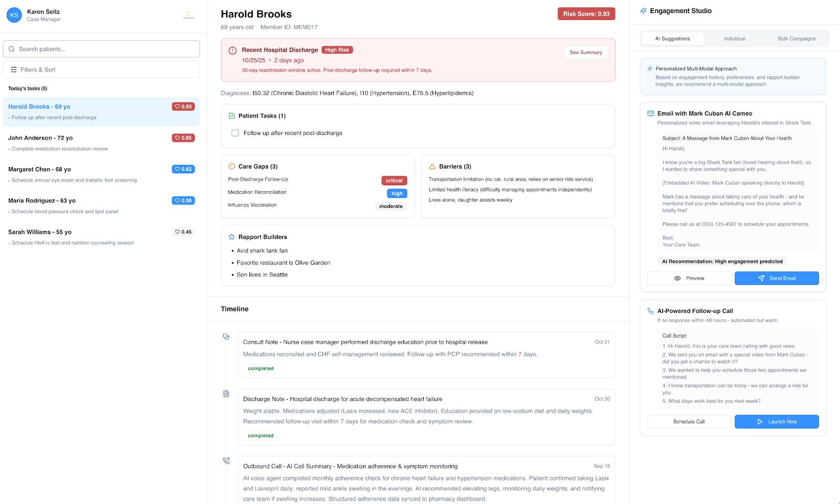
Task: Click the Consult Note stethoscope icon
Action: [226, 337]
